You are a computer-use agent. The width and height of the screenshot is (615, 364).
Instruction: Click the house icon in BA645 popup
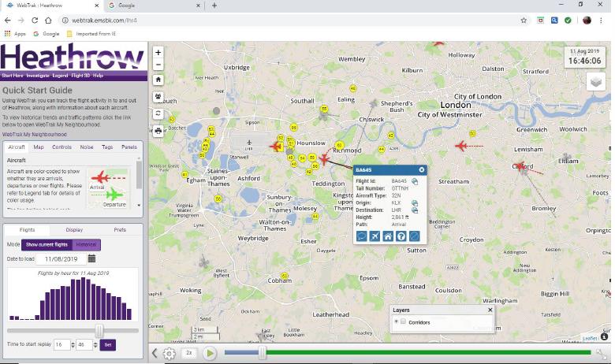pyautogui.click(x=388, y=236)
